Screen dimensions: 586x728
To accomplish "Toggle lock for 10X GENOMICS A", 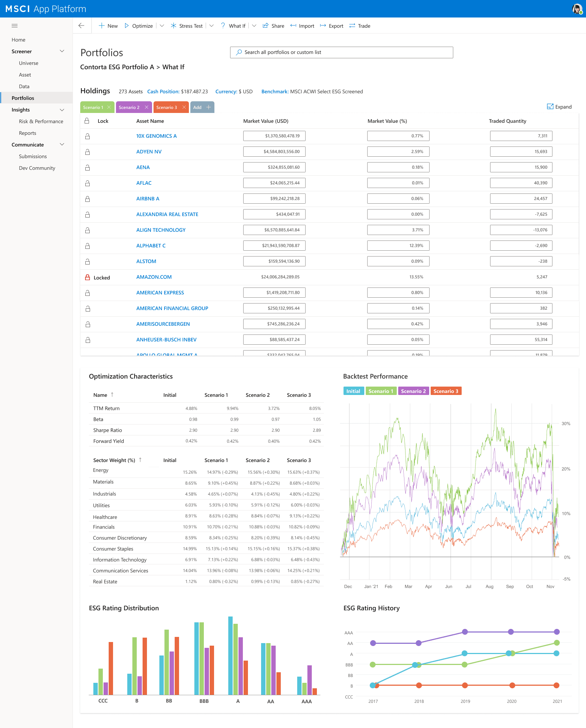I will 88,136.
